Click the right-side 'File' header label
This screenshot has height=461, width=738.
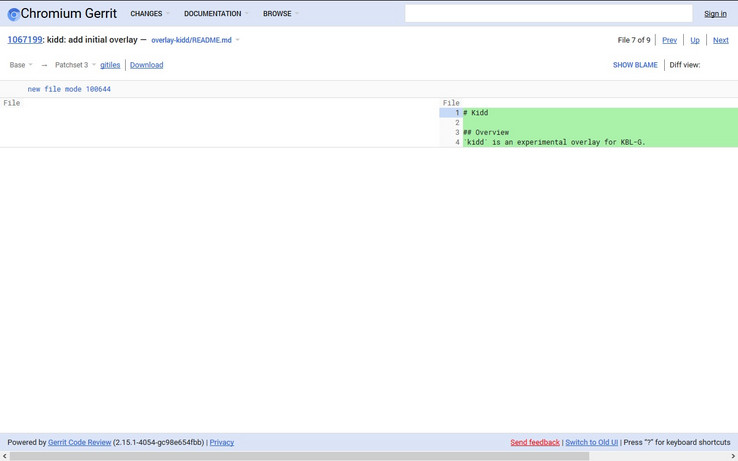click(451, 103)
